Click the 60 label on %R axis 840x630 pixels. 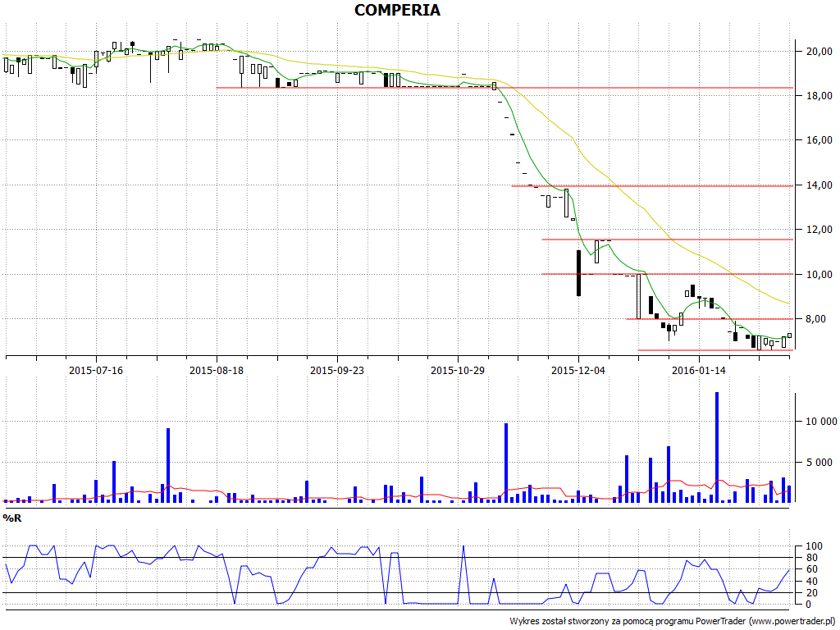coord(811,569)
